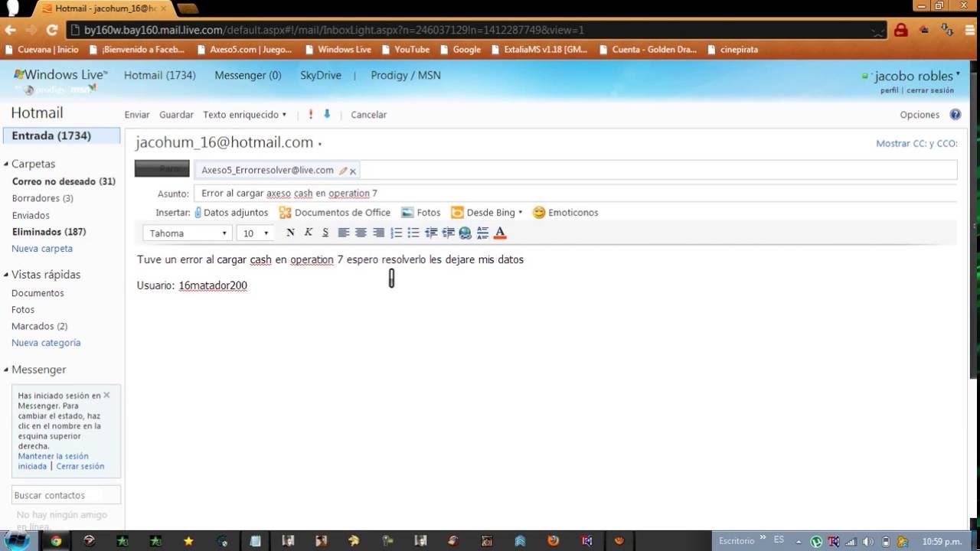
Task: Go back with browser back arrow
Action: click(x=10, y=30)
